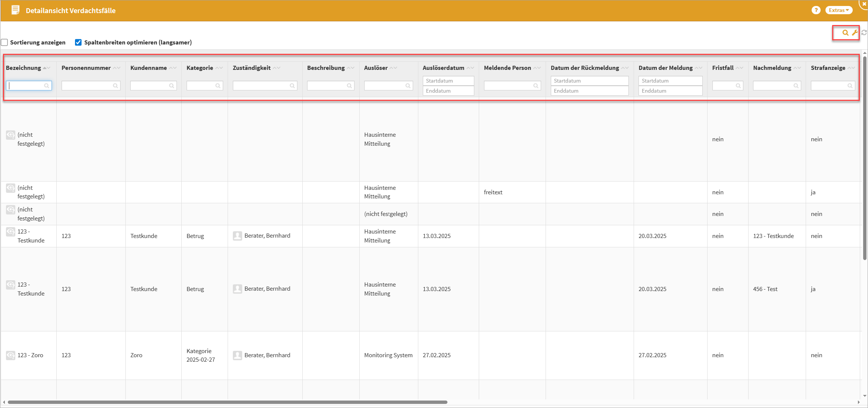Open table settings via wrench icon
868x408 pixels.
tap(855, 33)
